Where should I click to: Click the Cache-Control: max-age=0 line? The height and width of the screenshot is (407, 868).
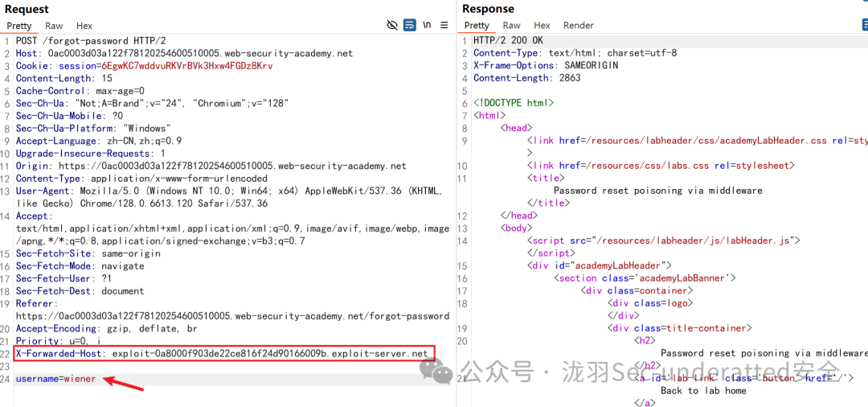click(x=80, y=91)
